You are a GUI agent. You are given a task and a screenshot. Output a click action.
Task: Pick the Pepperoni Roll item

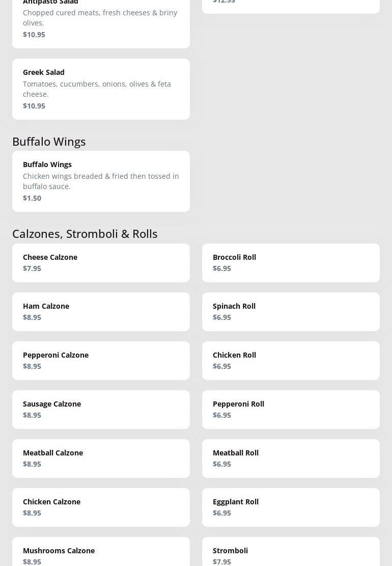click(x=291, y=410)
